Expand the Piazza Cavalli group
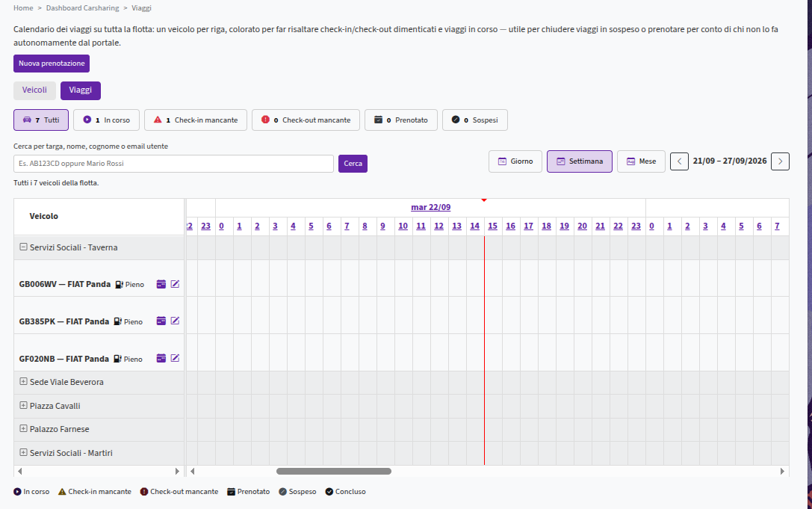 [23, 405]
